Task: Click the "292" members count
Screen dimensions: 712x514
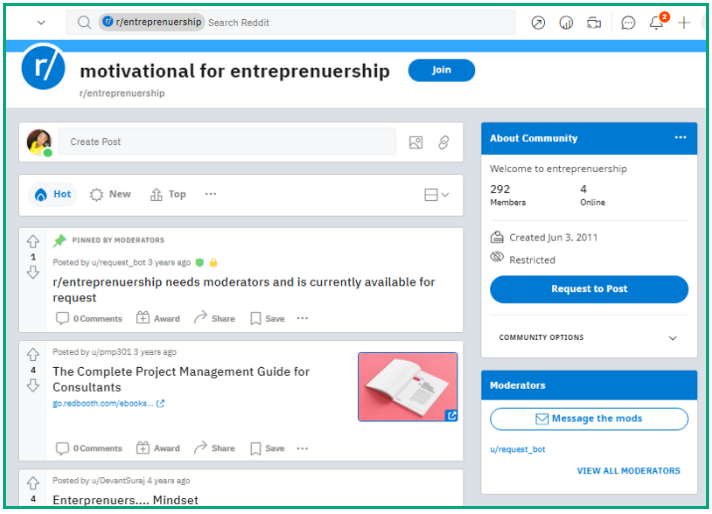Action: coord(499,189)
